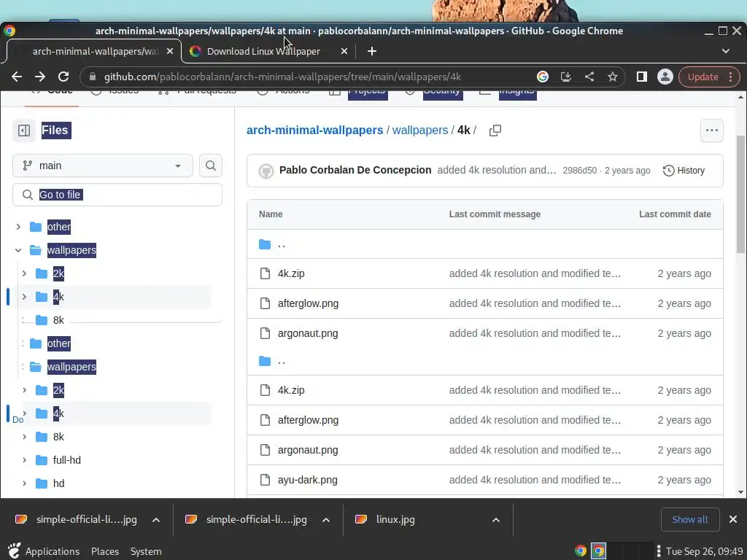Bookmark this page with the star icon
Screen dimensions: 747x560
click(x=613, y=77)
